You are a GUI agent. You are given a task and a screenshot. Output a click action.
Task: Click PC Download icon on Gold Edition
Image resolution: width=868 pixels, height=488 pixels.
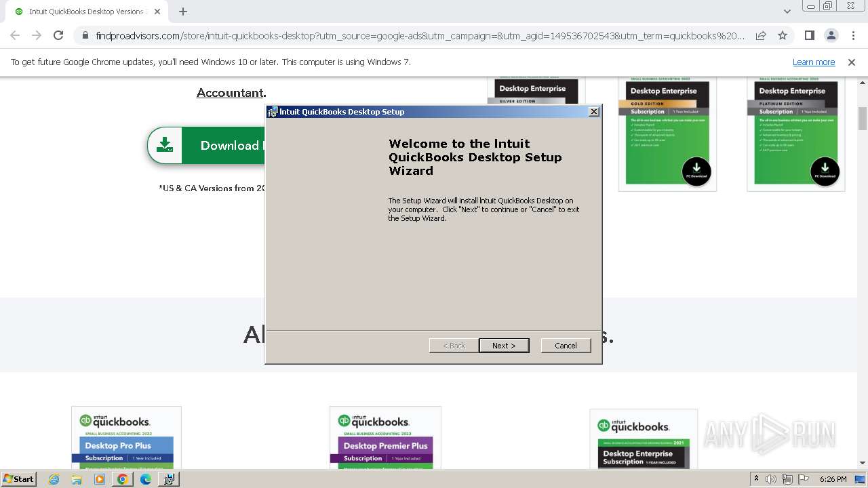[x=696, y=171]
